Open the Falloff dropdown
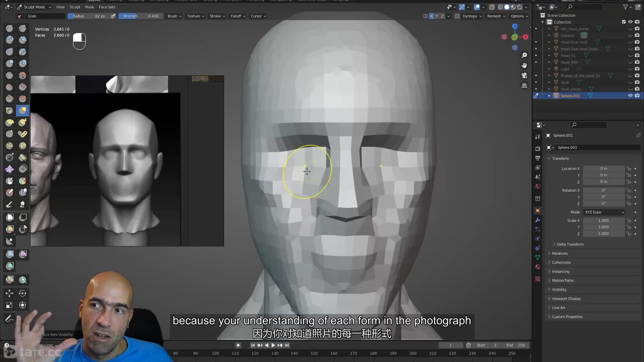Image resolution: width=644 pixels, height=362 pixels. click(238, 16)
